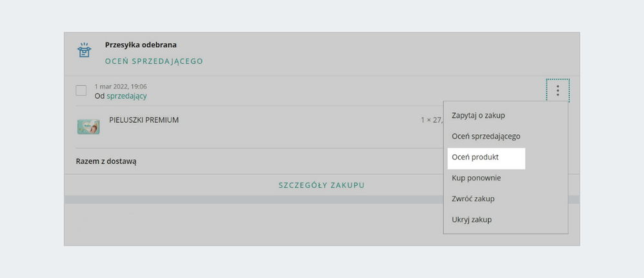This screenshot has height=278, width=644.
Task: Expand SZCZEGÓŁY ZAKUPU purchase details
Action: tap(321, 185)
